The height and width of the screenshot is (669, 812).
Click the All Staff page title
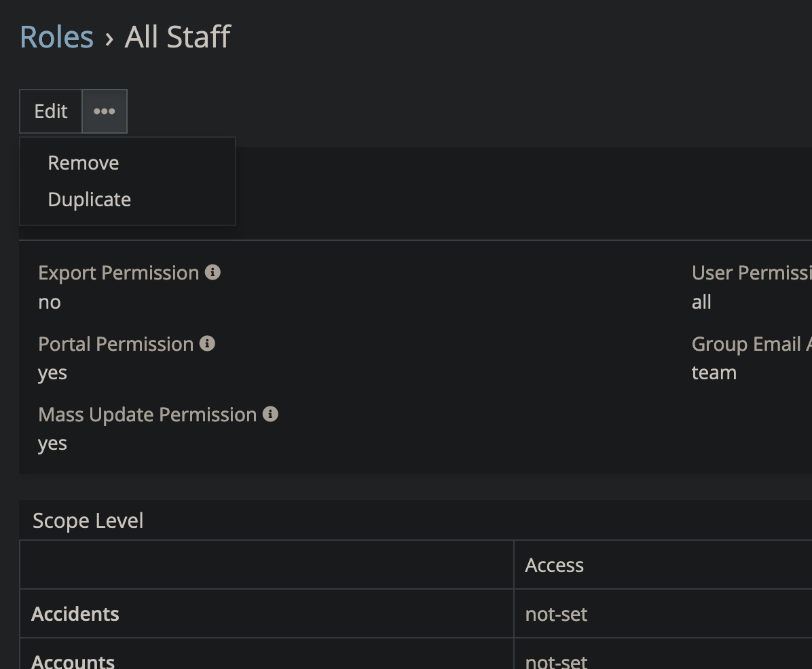click(177, 37)
